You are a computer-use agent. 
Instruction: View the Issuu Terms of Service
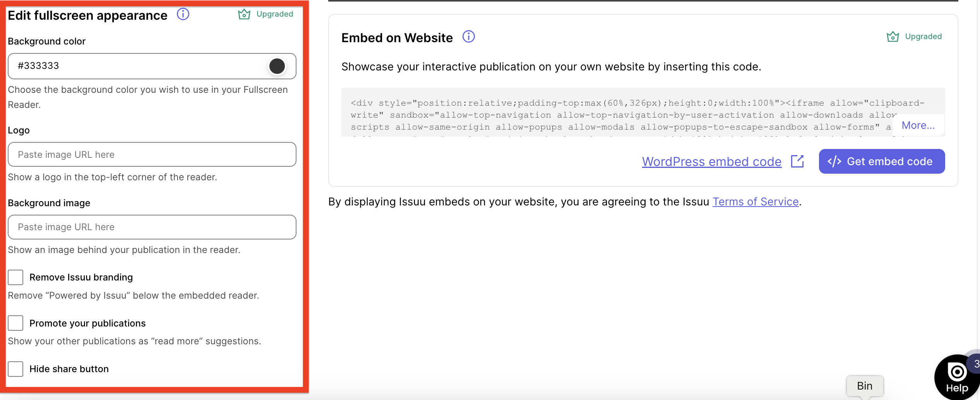pyautogui.click(x=755, y=202)
